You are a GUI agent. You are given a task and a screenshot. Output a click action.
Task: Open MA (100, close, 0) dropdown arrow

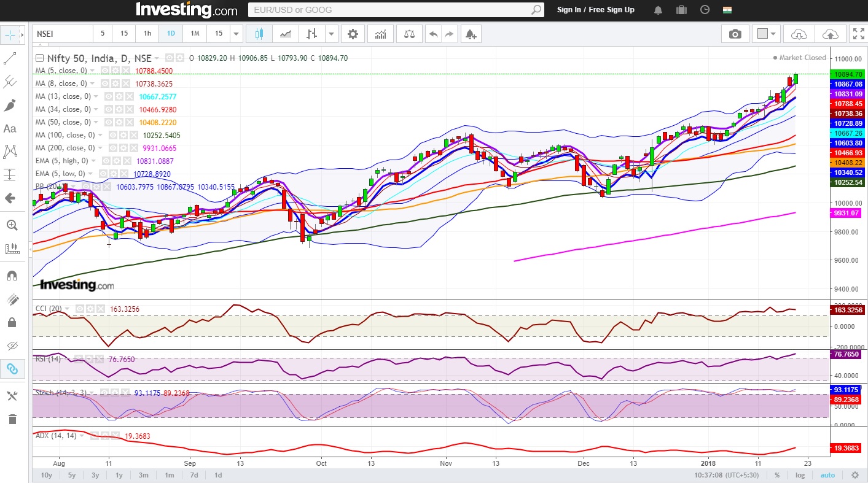[101, 135]
